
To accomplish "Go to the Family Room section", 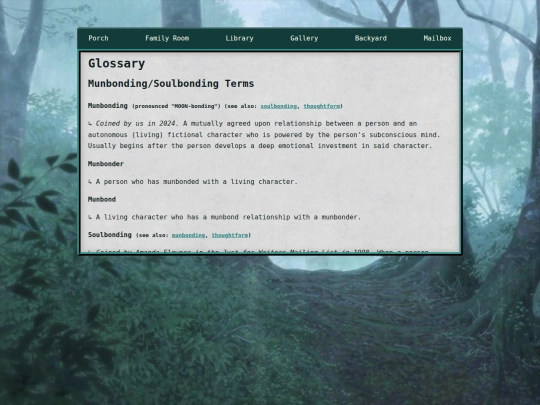I will pos(167,38).
